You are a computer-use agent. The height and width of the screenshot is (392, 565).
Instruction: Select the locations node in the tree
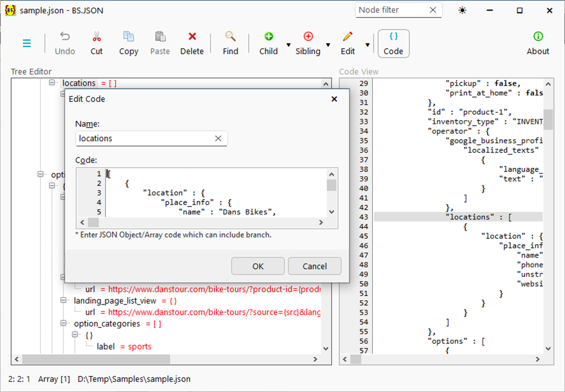click(79, 83)
